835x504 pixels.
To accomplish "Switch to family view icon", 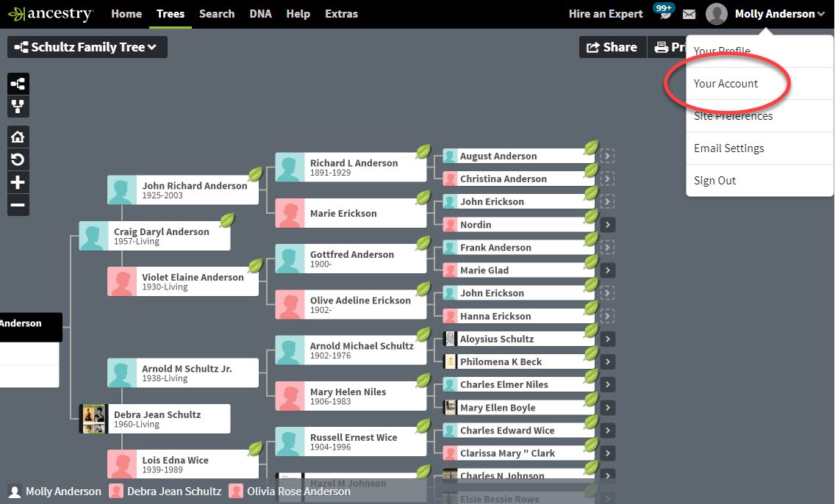I will pos(18,107).
